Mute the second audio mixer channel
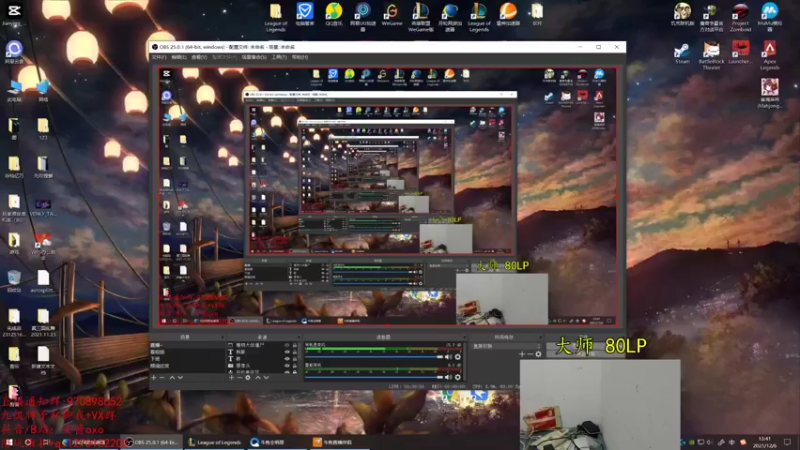Viewport: 800px width, 450px height. (448, 378)
